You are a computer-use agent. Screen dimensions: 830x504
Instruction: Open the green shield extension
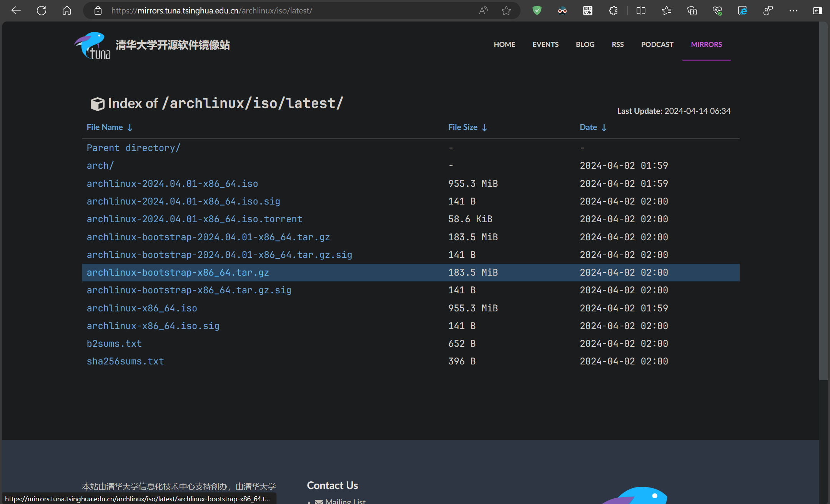click(537, 11)
